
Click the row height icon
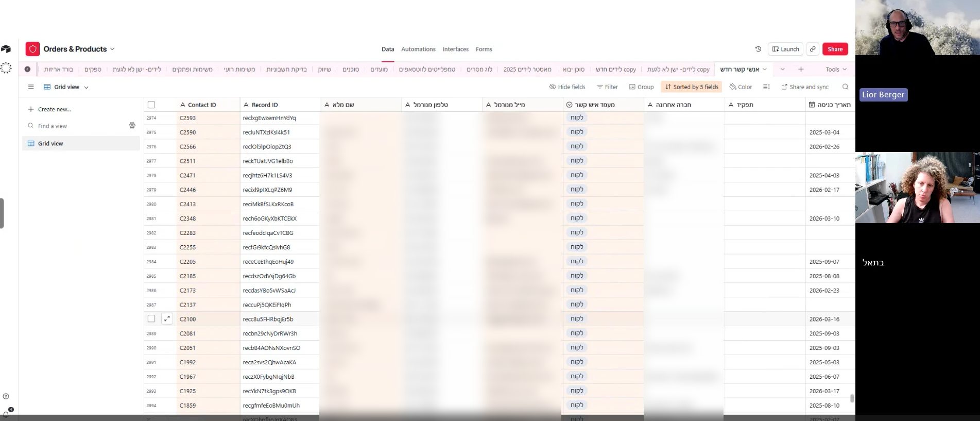766,87
